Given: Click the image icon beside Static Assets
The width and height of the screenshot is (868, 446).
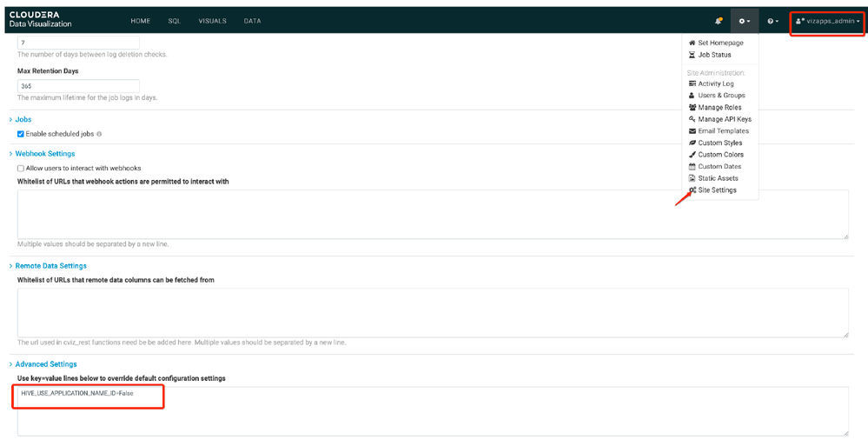Looking at the screenshot, I should tap(692, 178).
